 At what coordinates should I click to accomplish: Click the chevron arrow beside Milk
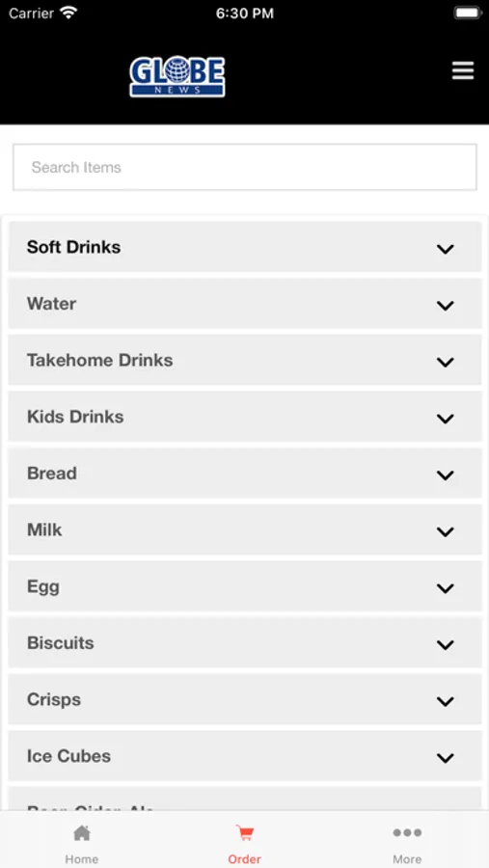tap(446, 531)
